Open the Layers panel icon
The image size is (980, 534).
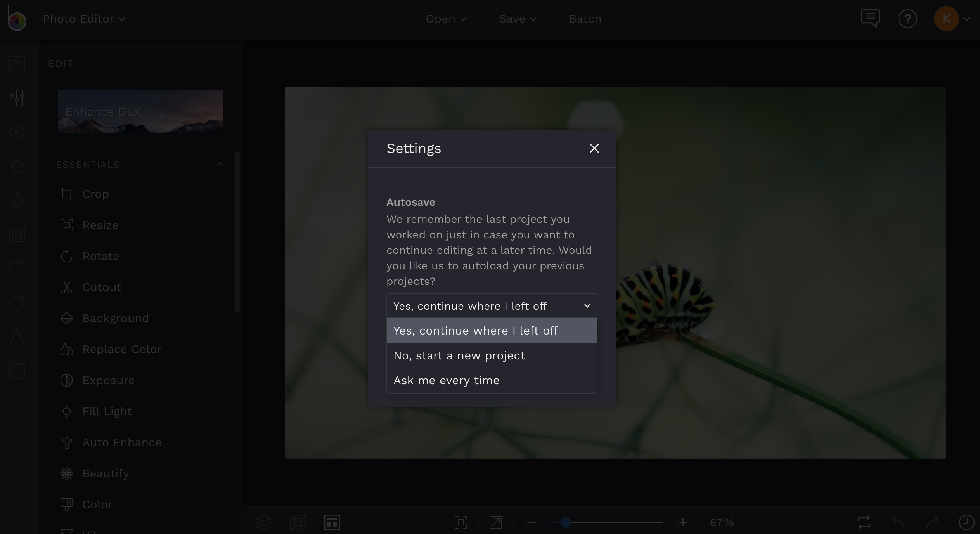coord(264,522)
